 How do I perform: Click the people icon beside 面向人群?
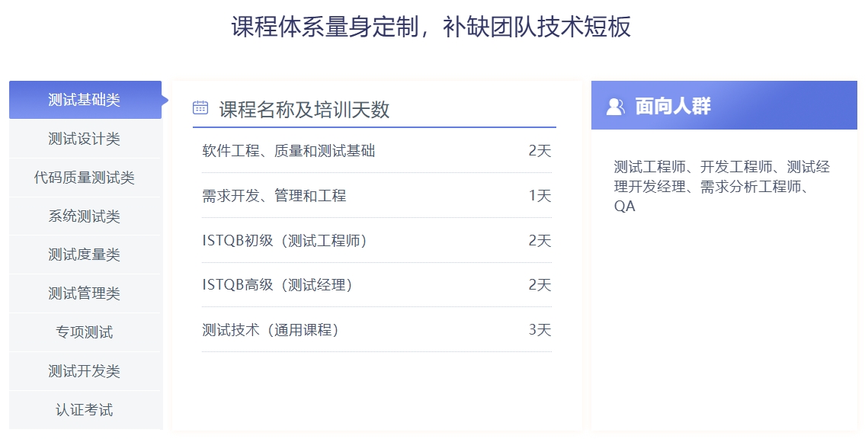[615, 107]
